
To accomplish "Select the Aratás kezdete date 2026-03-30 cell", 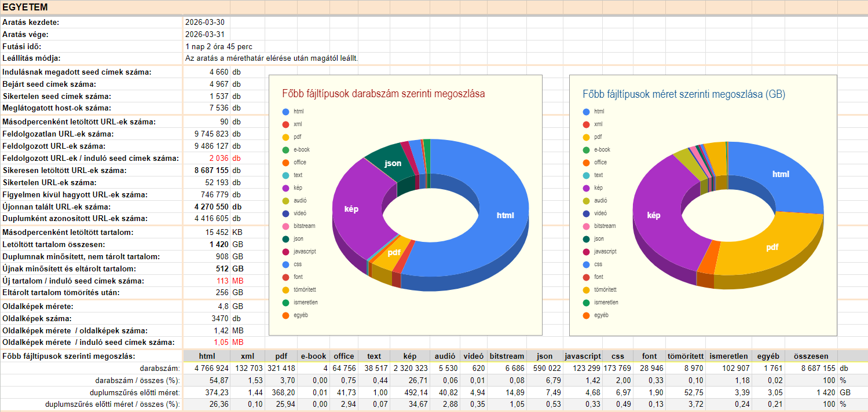I will click(x=205, y=22).
